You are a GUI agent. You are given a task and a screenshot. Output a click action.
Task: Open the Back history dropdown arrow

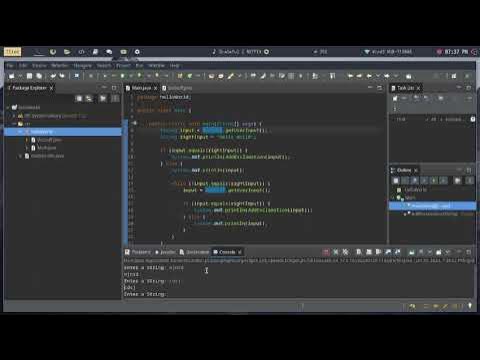tap(378, 76)
